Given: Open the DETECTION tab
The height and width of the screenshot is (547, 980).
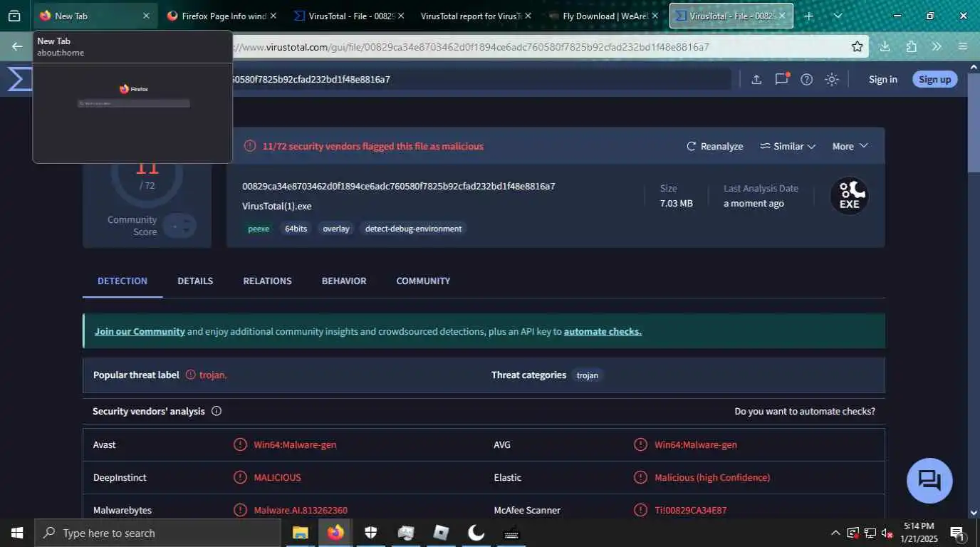Looking at the screenshot, I should pos(123,281).
